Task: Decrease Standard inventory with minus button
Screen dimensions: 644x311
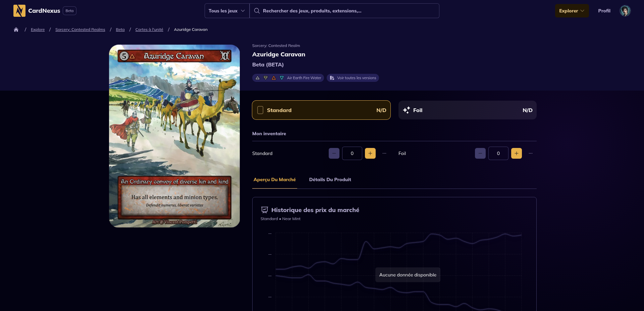Action: [334, 153]
